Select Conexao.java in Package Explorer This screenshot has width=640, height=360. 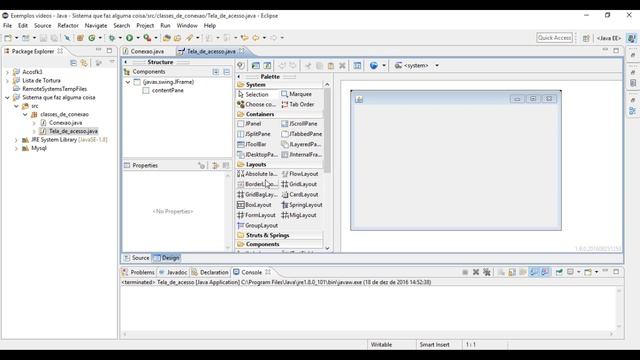(61, 123)
